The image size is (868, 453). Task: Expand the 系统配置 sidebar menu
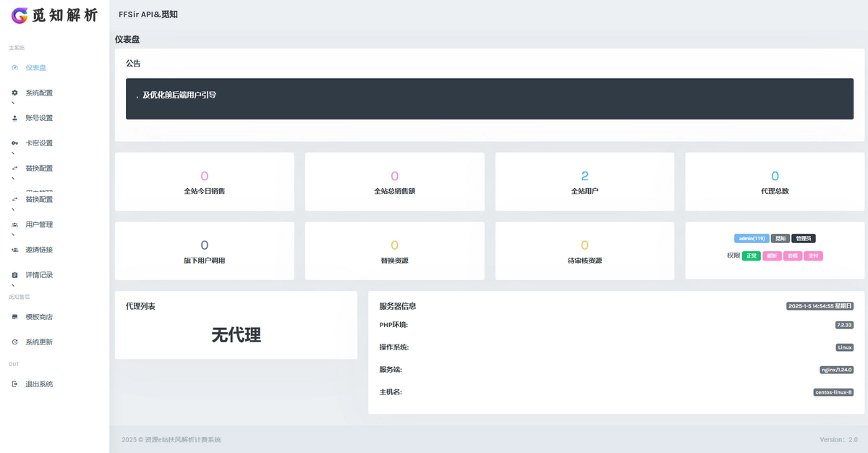[x=39, y=93]
